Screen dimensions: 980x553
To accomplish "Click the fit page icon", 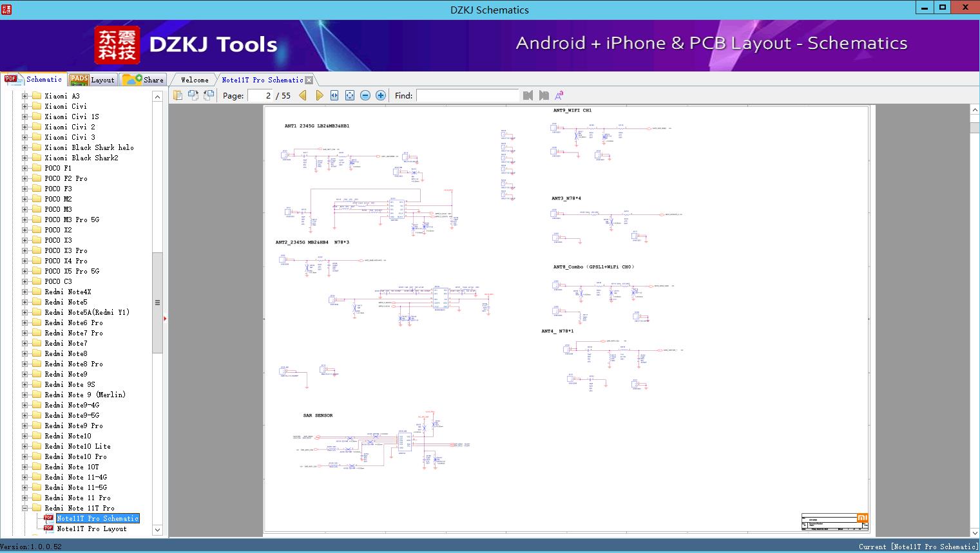I will (x=350, y=95).
